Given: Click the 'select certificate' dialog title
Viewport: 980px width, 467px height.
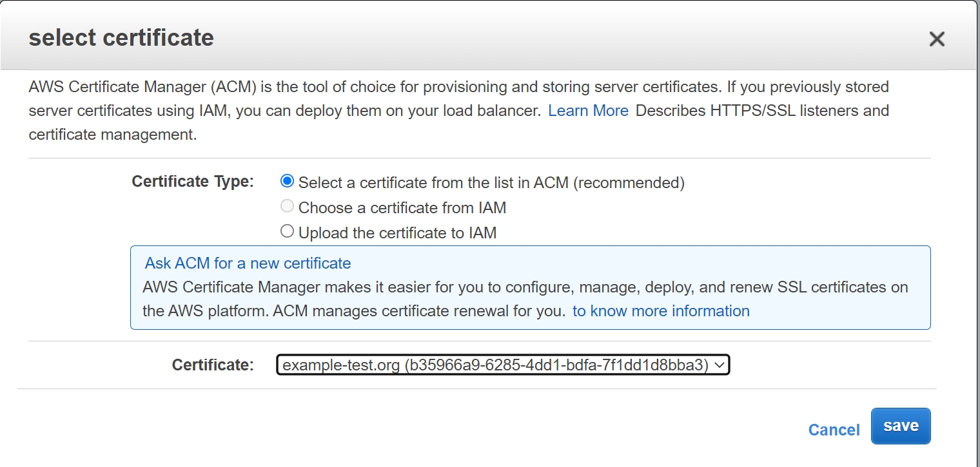Looking at the screenshot, I should (x=121, y=38).
